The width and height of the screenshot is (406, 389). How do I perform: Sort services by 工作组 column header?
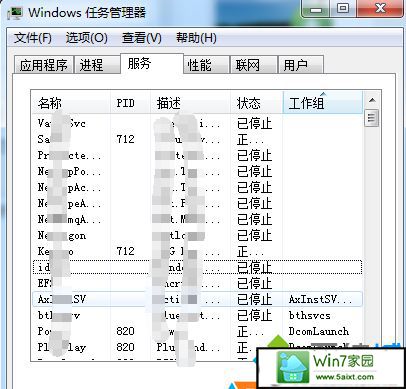(323, 103)
